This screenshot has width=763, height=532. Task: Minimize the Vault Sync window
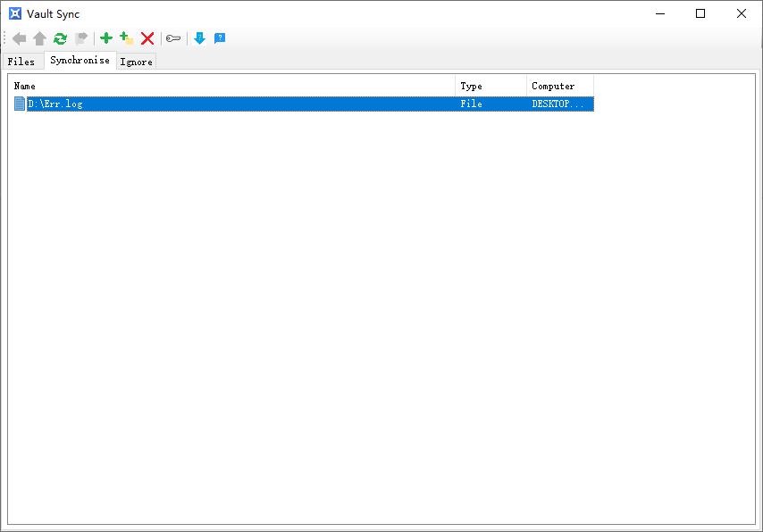tap(660, 13)
